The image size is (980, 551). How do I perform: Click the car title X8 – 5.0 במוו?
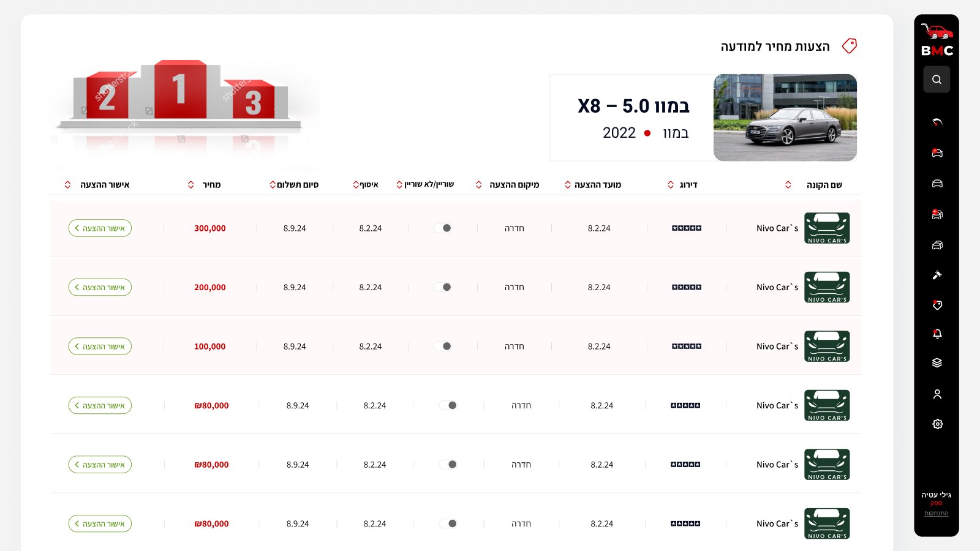click(634, 106)
